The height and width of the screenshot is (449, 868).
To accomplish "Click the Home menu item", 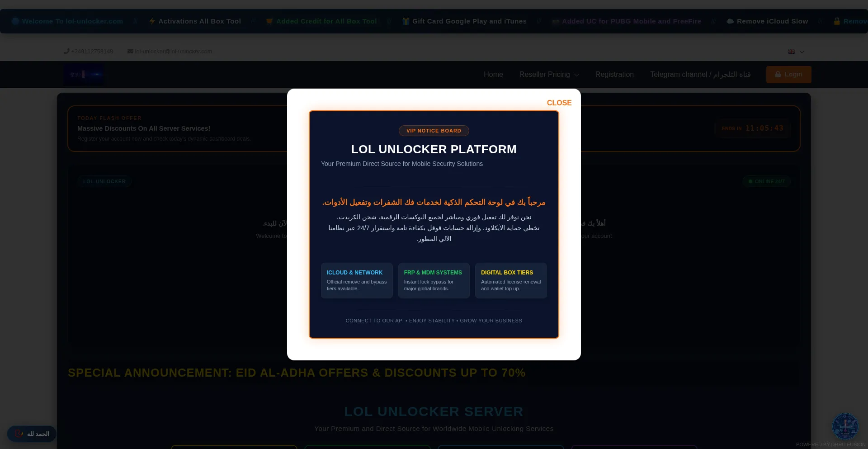I will [493, 75].
